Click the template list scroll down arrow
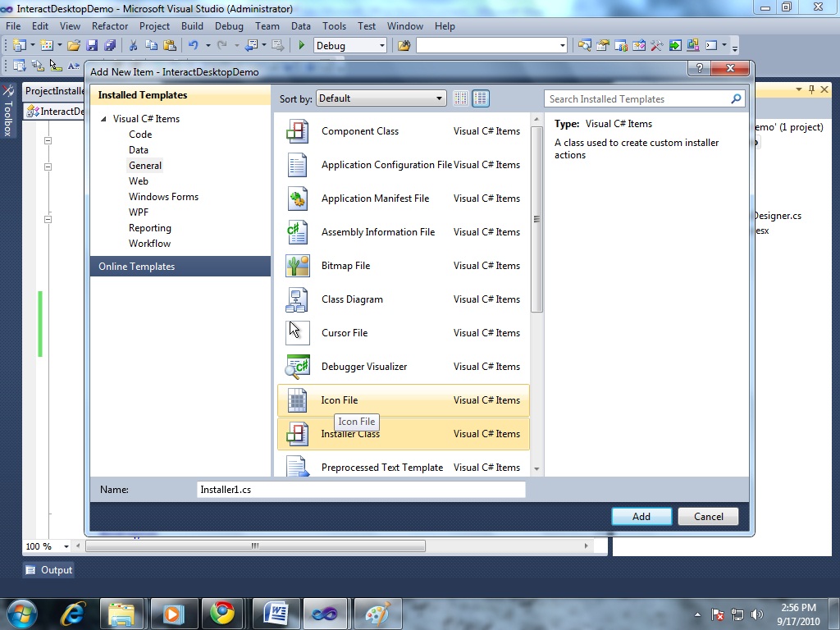The height and width of the screenshot is (630, 840). [536, 469]
